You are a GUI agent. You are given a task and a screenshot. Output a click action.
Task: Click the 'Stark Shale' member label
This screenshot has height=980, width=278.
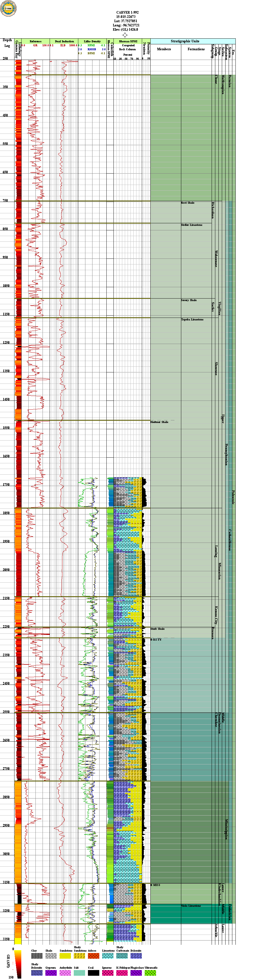pyautogui.click(x=158, y=629)
